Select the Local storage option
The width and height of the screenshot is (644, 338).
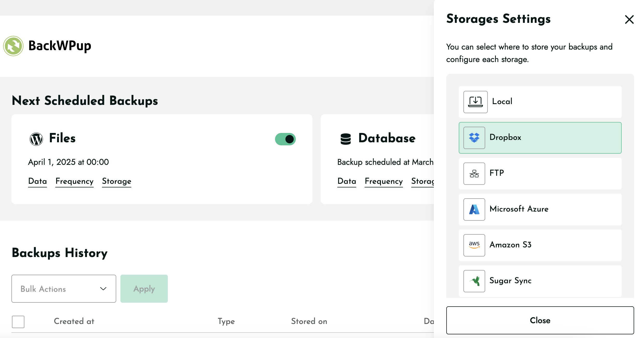[540, 102]
